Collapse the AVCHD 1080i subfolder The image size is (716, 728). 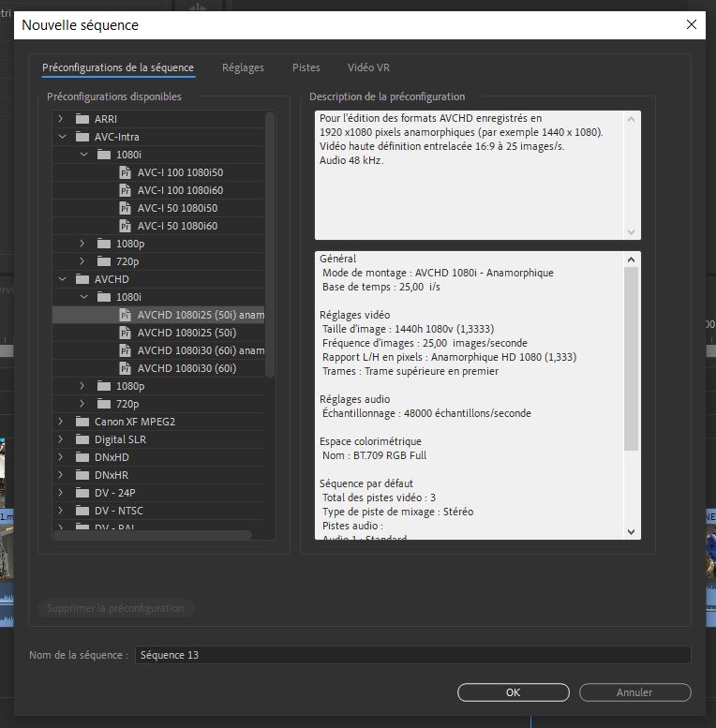tap(82, 297)
